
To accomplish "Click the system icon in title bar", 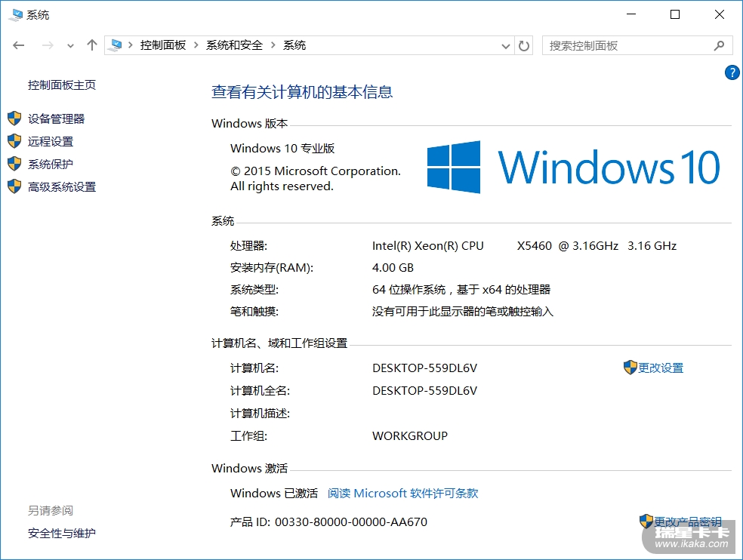I will tap(15, 15).
